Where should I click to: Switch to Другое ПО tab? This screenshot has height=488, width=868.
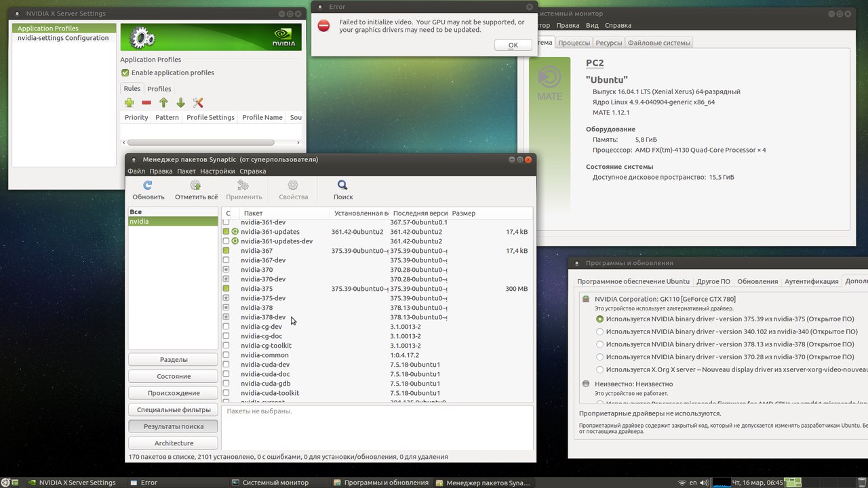713,281
